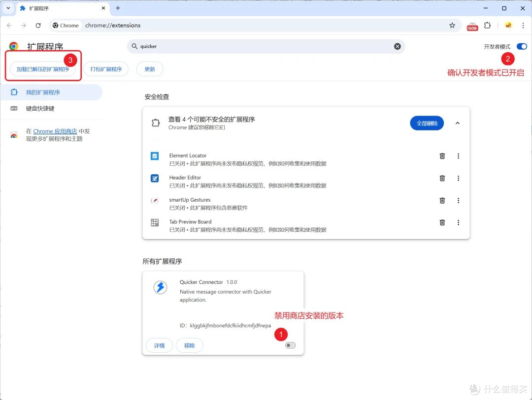Open a new tab with plus
The height and width of the screenshot is (400, 532).
click(x=118, y=8)
